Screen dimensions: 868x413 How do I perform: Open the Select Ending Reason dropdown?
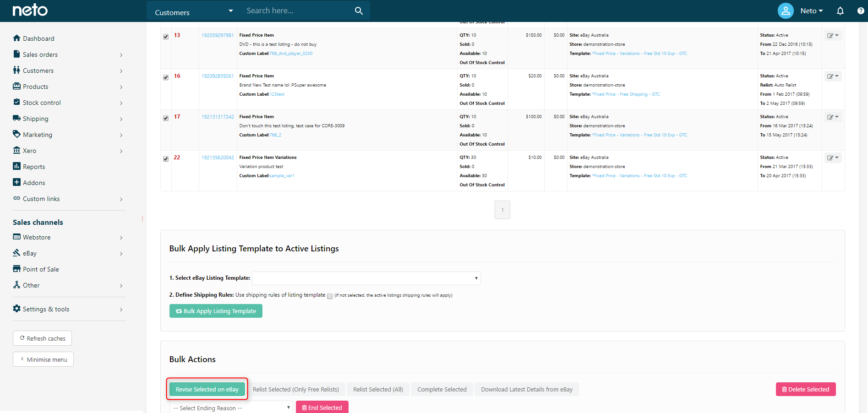tap(231, 408)
